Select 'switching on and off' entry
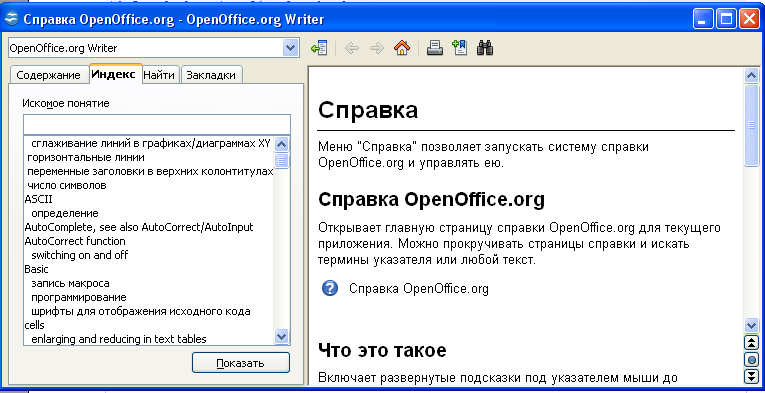 pyautogui.click(x=80, y=255)
